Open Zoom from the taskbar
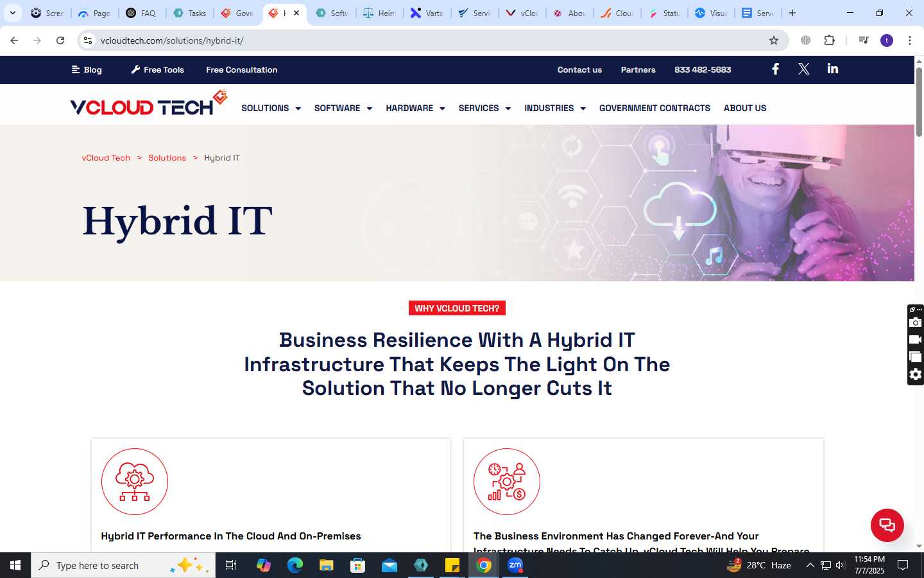Viewport: 924px width, 578px height. [515, 565]
